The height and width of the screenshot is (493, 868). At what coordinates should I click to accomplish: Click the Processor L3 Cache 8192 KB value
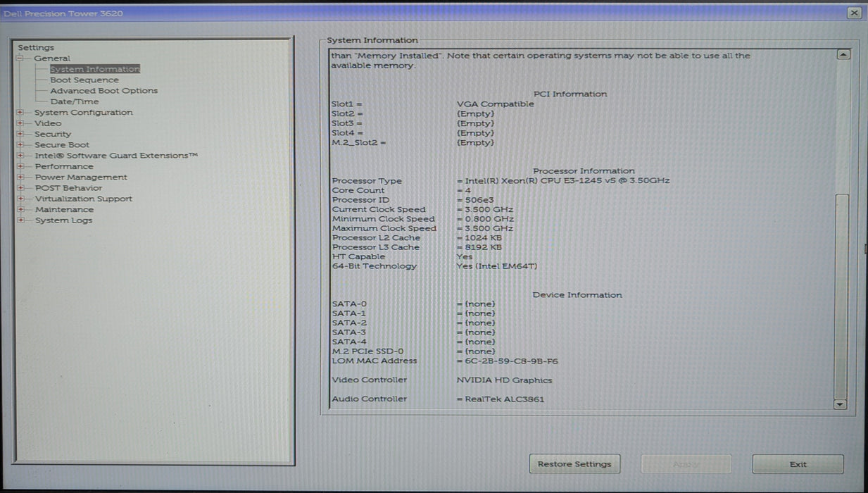483,247
